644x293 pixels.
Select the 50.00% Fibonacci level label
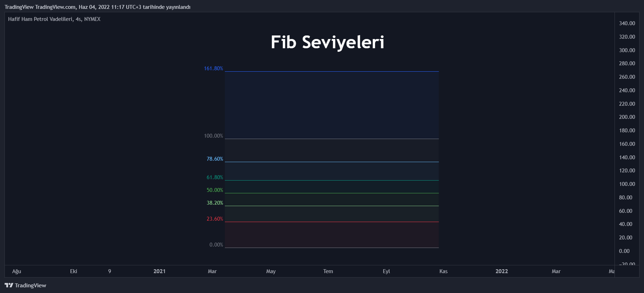pyautogui.click(x=215, y=190)
